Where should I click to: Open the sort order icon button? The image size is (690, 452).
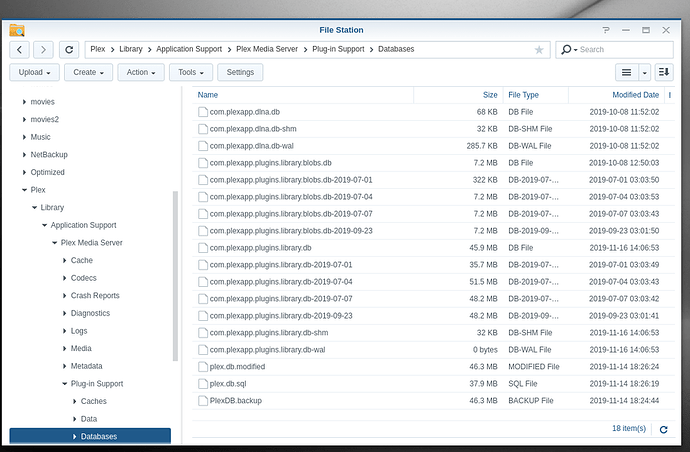[x=664, y=72]
